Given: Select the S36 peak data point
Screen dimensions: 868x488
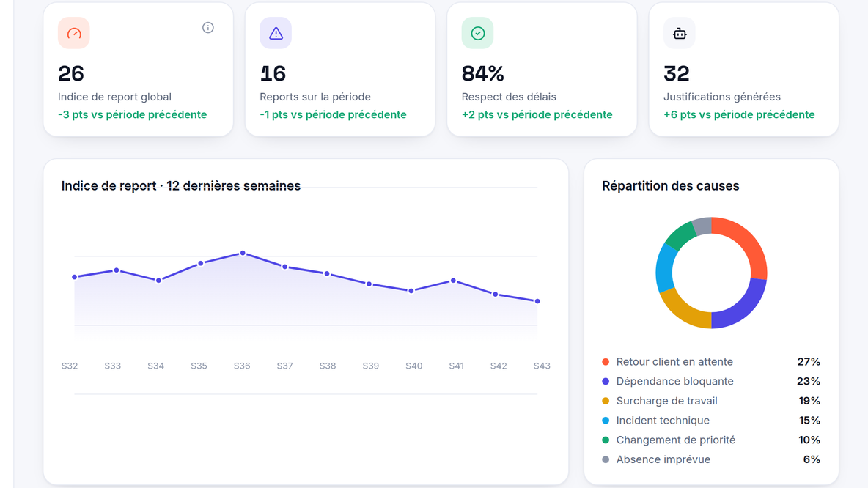Looking at the screenshot, I should [243, 254].
